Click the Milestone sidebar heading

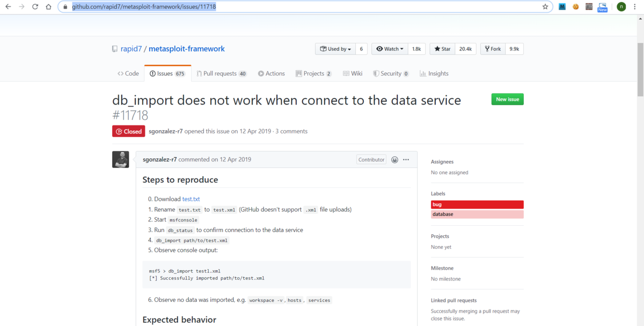click(x=442, y=268)
